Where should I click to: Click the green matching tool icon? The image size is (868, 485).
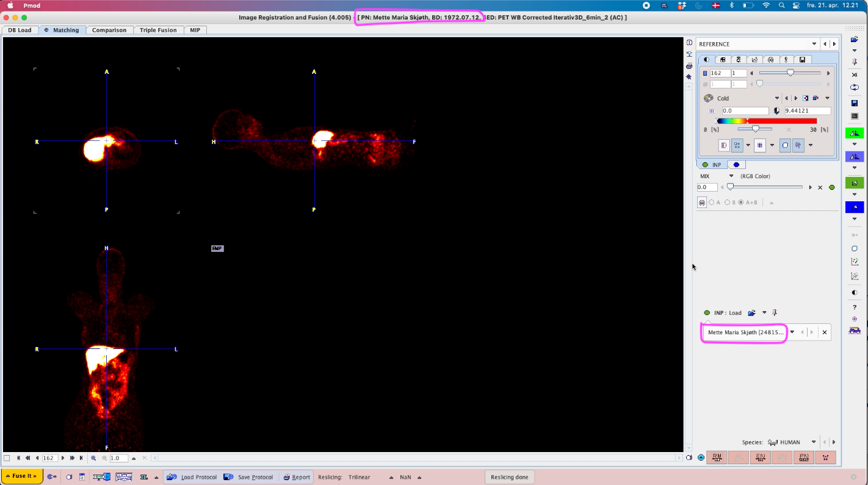(x=855, y=133)
